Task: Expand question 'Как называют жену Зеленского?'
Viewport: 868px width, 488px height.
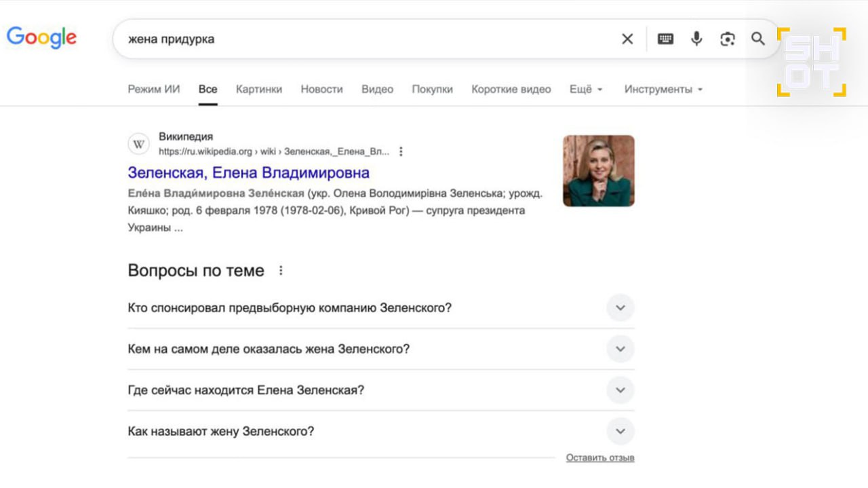Action: tap(620, 432)
